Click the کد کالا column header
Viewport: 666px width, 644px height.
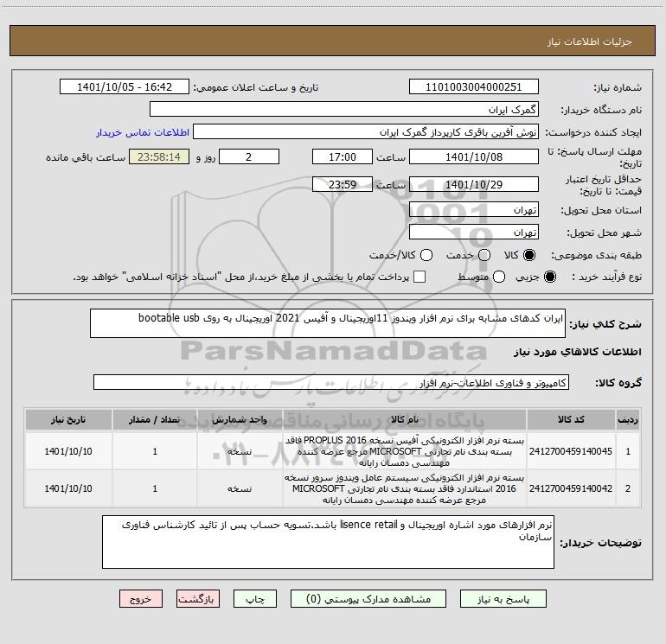[x=571, y=420]
